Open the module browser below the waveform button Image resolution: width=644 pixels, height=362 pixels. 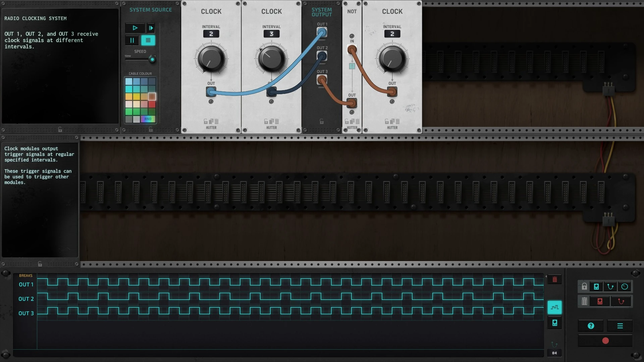[x=555, y=323]
